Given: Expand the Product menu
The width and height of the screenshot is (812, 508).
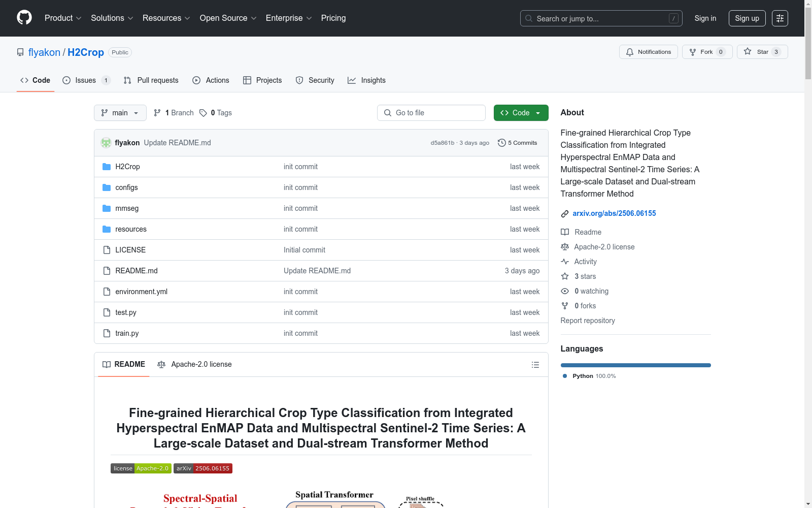Looking at the screenshot, I should 63,18.
